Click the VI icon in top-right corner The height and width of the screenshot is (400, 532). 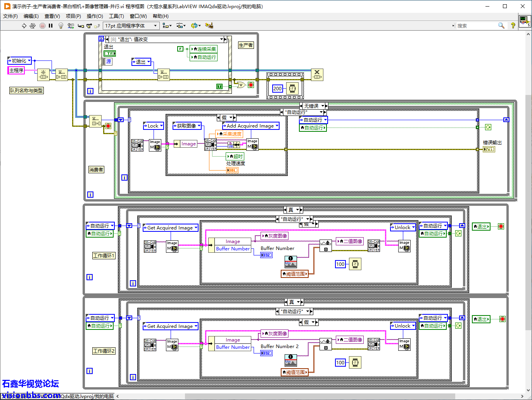(525, 21)
